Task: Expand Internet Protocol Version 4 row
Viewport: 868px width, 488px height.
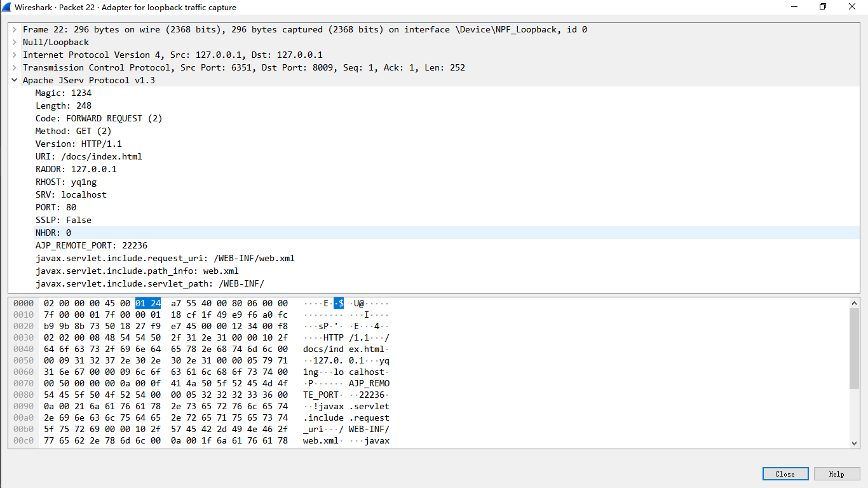Action: [14, 55]
